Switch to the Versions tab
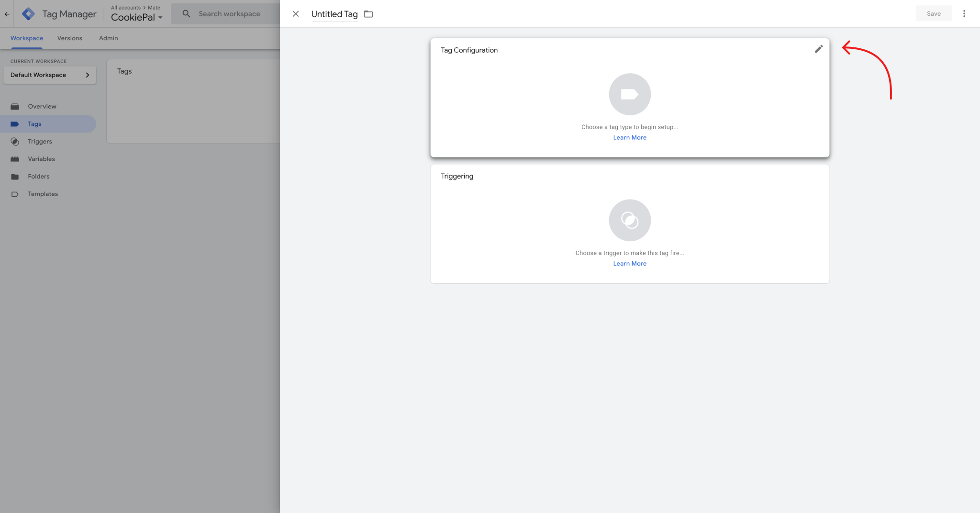This screenshot has height=513, width=980. [70, 38]
